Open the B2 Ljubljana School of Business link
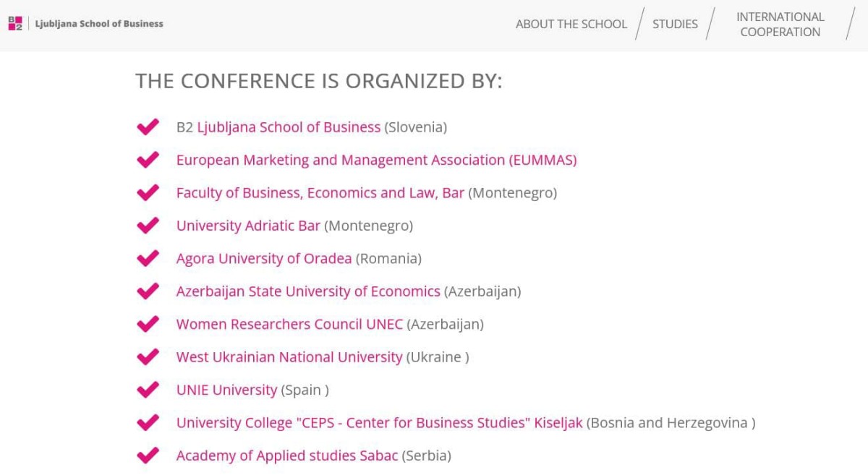The height and width of the screenshot is (475, 868). click(288, 127)
